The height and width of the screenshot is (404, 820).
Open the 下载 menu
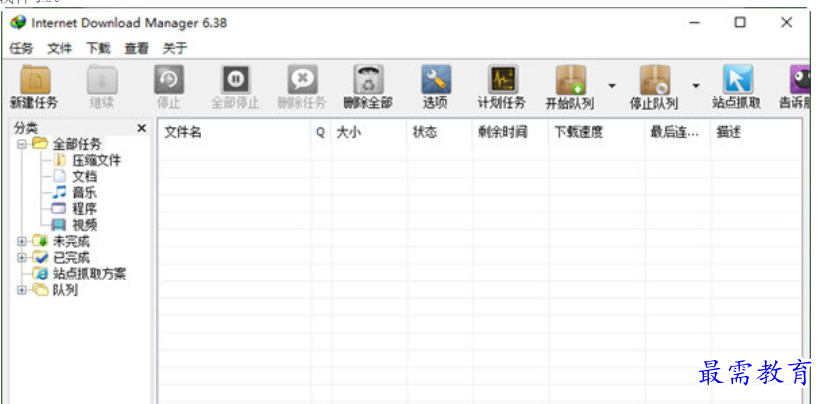pyautogui.click(x=98, y=49)
